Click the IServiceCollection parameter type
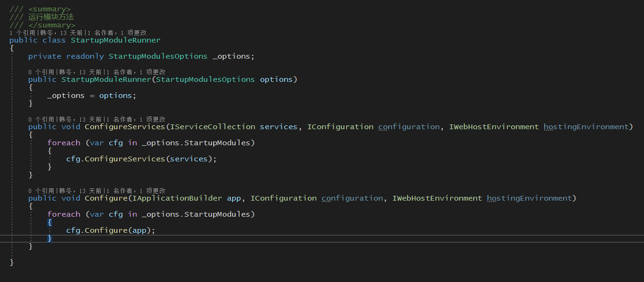Viewport: 644px width, 282px height. (212, 127)
